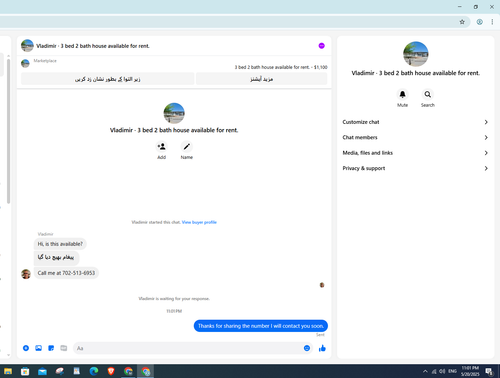Search in conversation with magnifier icon
Viewport: 500px width, 378px height.
pos(427,94)
